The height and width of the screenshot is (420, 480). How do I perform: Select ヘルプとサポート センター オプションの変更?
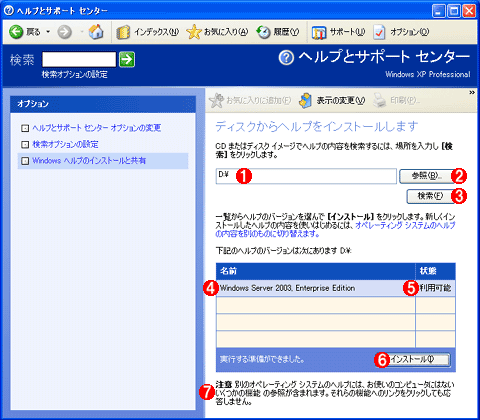pyautogui.click(x=97, y=128)
